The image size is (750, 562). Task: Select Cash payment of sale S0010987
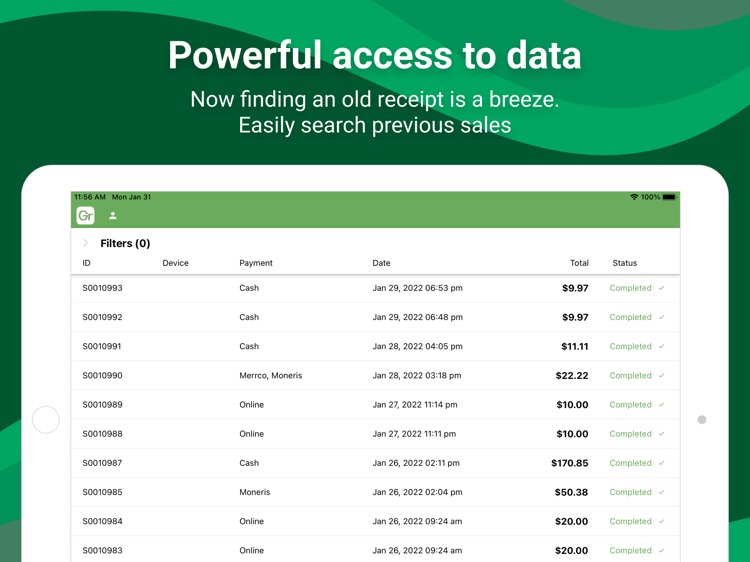click(249, 463)
